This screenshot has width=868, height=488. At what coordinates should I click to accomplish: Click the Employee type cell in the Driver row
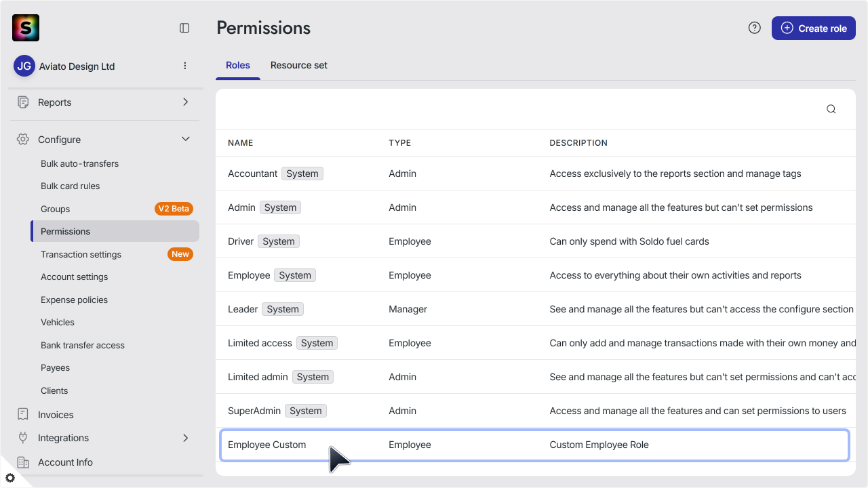(410, 241)
